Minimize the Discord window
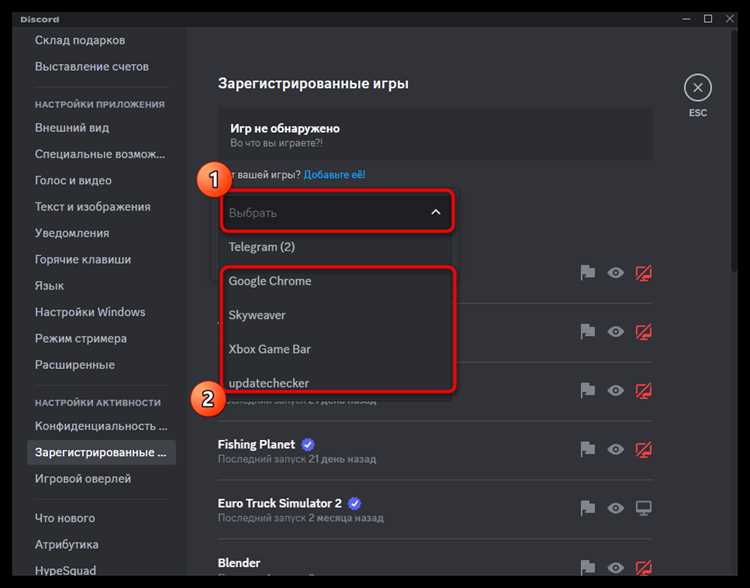Viewport: 750px width, 588px height. pyautogui.click(x=686, y=19)
